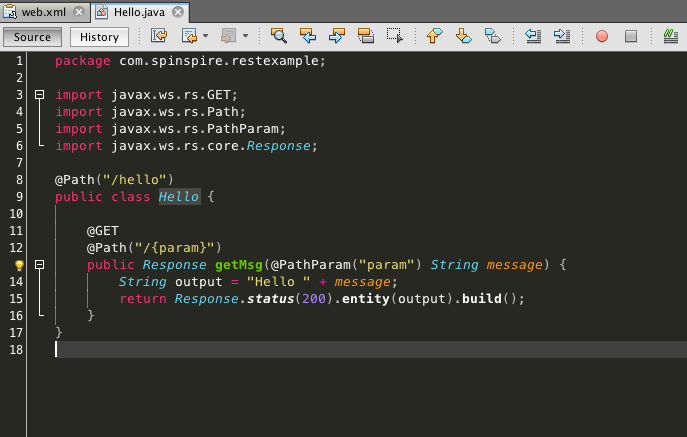Image resolution: width=687 pixels, height=437 pixels.
Task: Click the Hello.java tab file icon
Action: [x=102, y=12]
